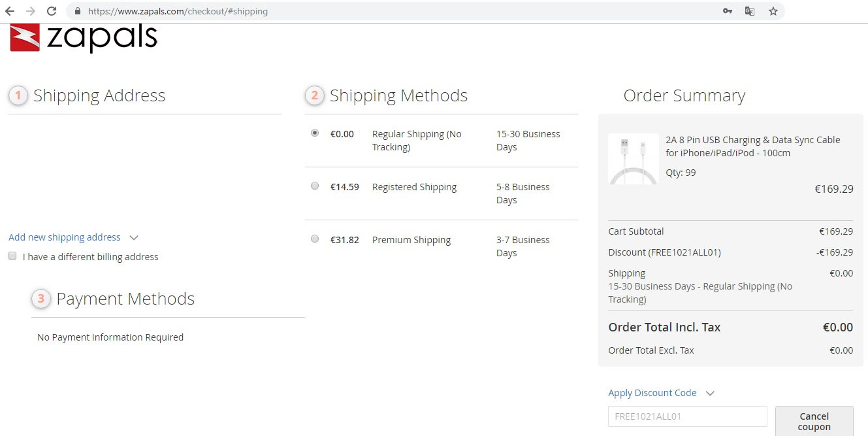This screenshot has width=868, height=436.
Task: Check 'I have a different billing address'
Action: click(12, 256)
